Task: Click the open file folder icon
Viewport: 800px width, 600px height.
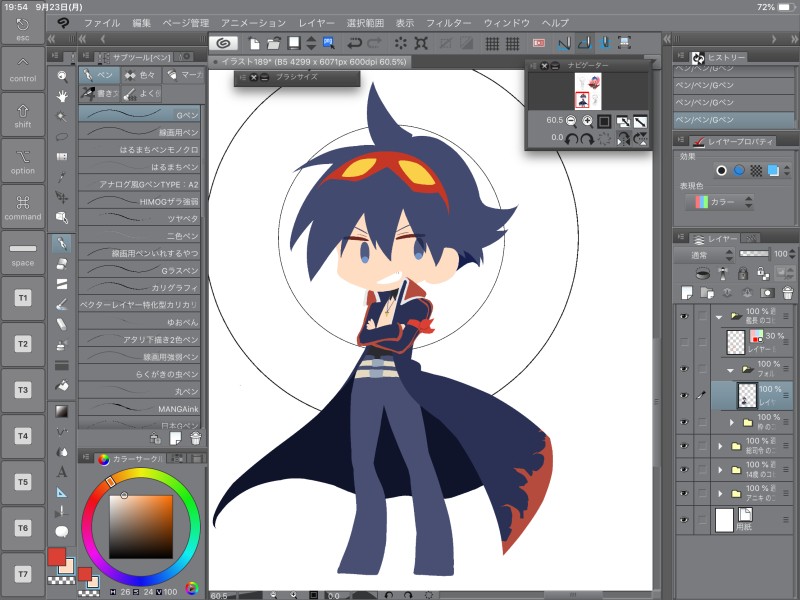Action: coord(273,43)
